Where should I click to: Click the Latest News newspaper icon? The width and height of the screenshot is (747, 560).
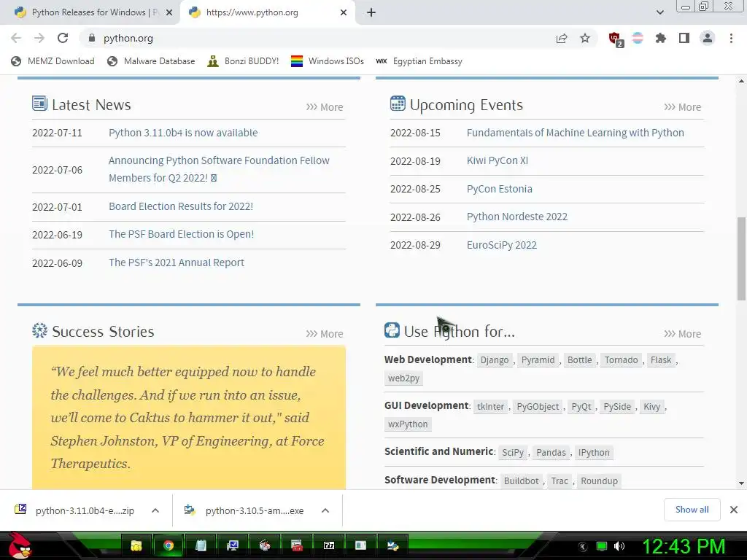tap(39, 104)
